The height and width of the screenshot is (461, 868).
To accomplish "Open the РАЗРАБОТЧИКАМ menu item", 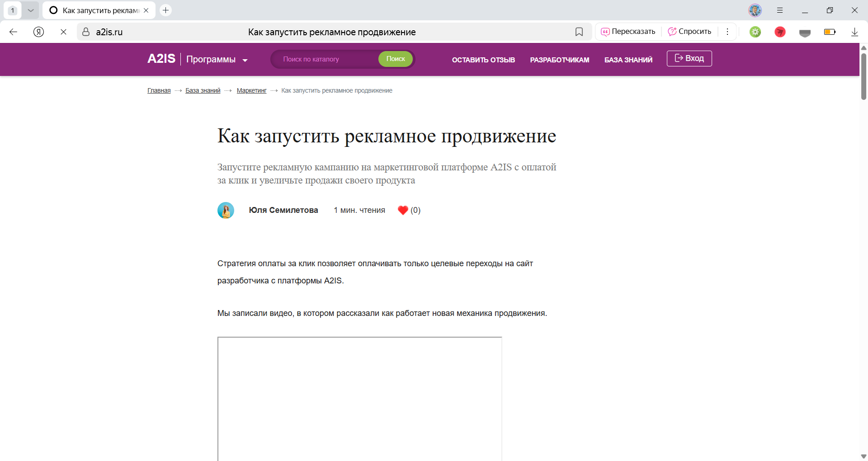I will (559, 60).
